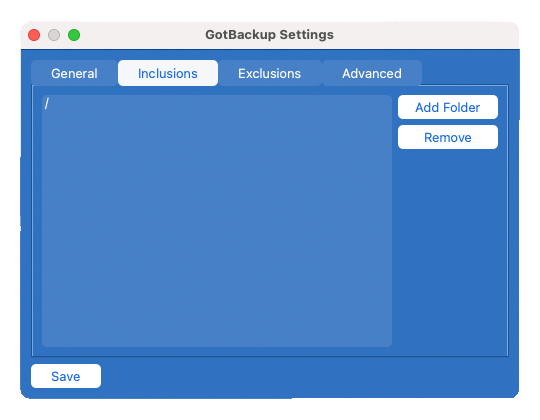This screenshot has width=540, height=420.
Task: Click the Add Folder button
Action: click(448, 107)
